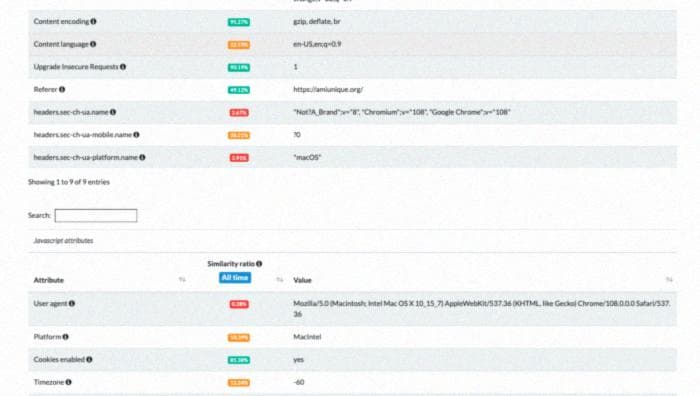Sort by Similarity ratio column arrows
The height and width of the screenshot is (396, 700).
tap(279, 280)
